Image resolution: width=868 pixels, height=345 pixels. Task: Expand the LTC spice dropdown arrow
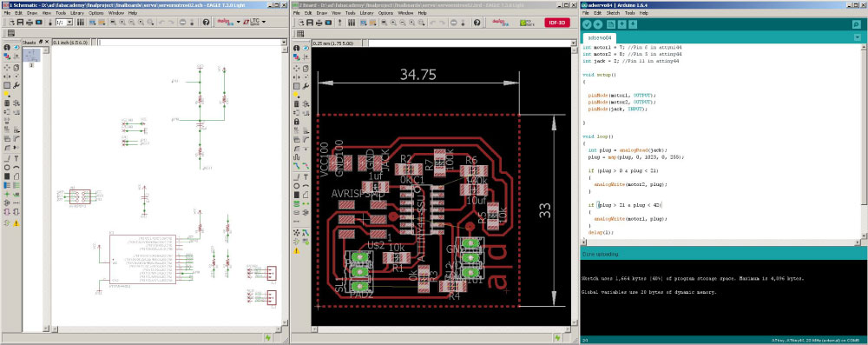[264, 23]
